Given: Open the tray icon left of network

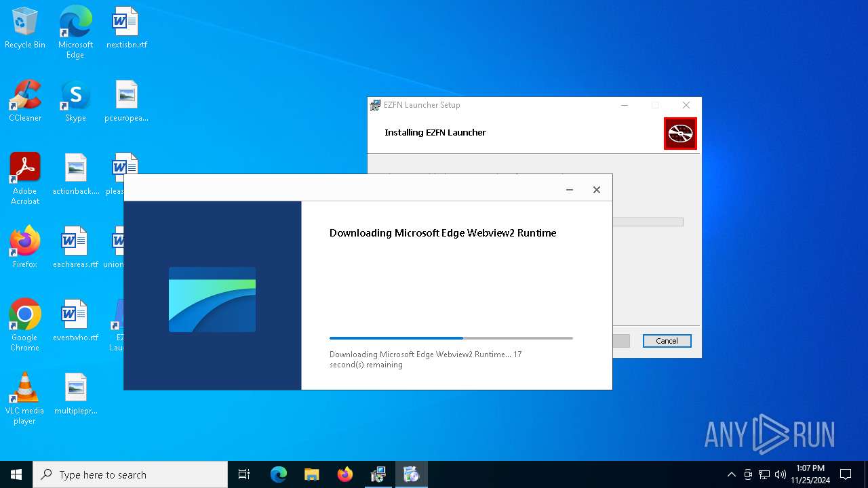Looking at the screenshot, I should pyautogui.click(x=748, y=474).
